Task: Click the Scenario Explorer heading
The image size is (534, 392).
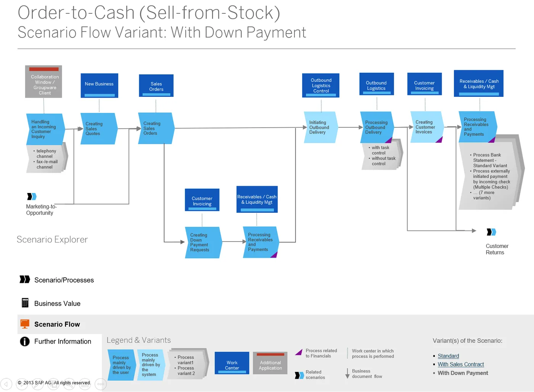Action: (x=52, y=239)
